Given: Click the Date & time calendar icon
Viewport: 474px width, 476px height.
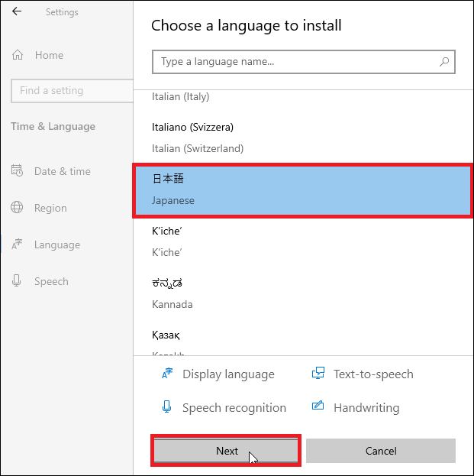Looking at the screenshot, I should (17, 171).
